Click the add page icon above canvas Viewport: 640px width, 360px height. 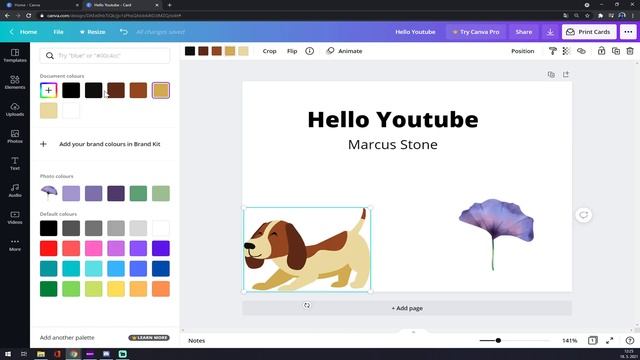point(566,74)
